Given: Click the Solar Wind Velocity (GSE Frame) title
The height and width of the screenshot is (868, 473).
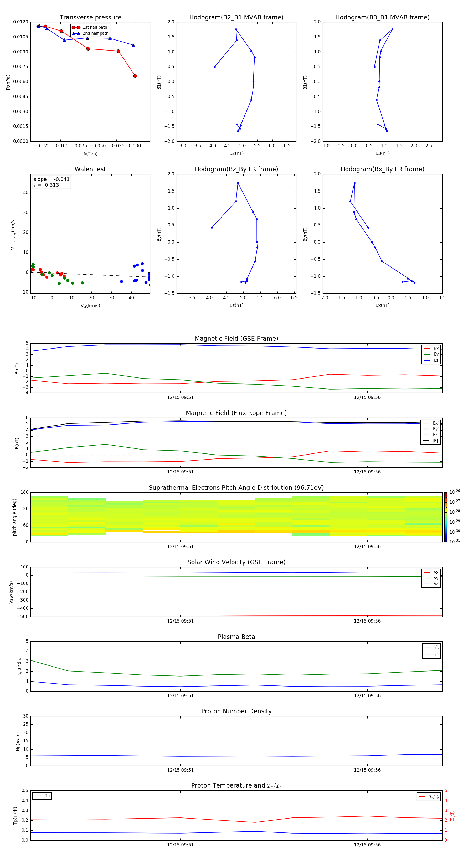Looking at the screenshot, I should click(x=236, y=562).
